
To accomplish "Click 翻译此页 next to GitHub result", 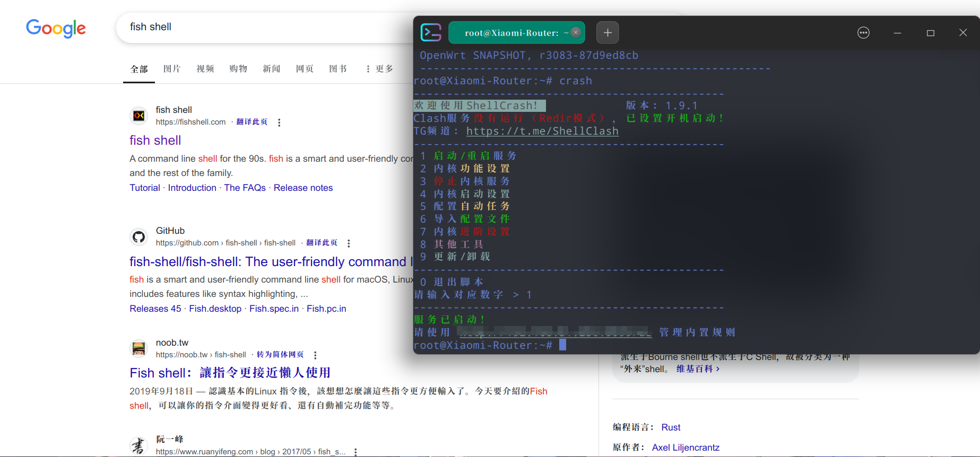I will (x=322, y=243).
